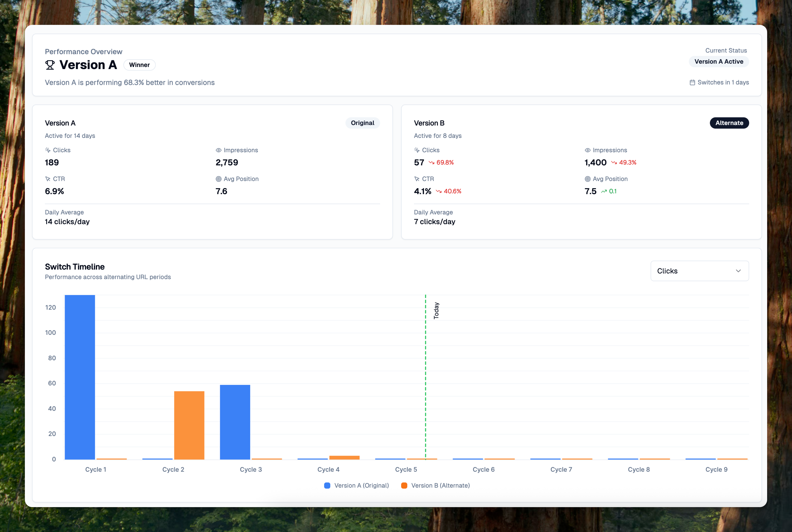The width and height of the screenshot is (792, 532).
Task: Click the trophy icon beside Version A
Action: pos(50,65)
